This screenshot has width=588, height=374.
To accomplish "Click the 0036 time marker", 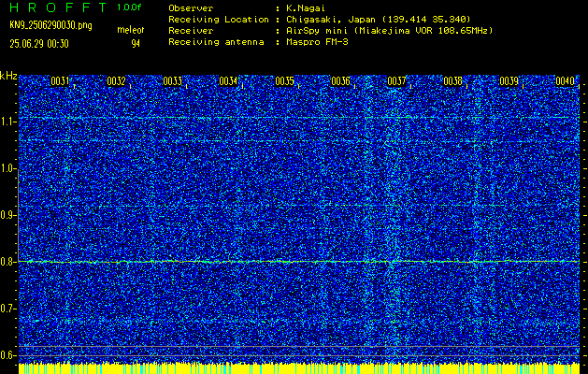I will (340, 81).
